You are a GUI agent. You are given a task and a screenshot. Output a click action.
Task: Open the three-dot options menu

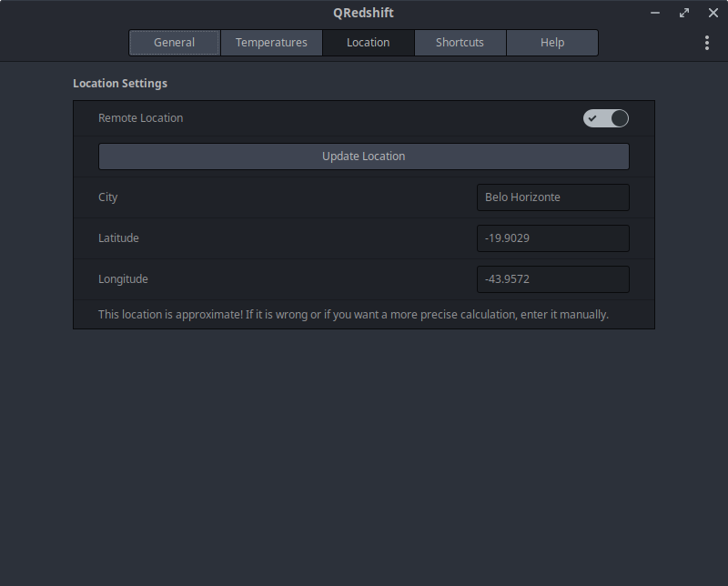point(707,43)
